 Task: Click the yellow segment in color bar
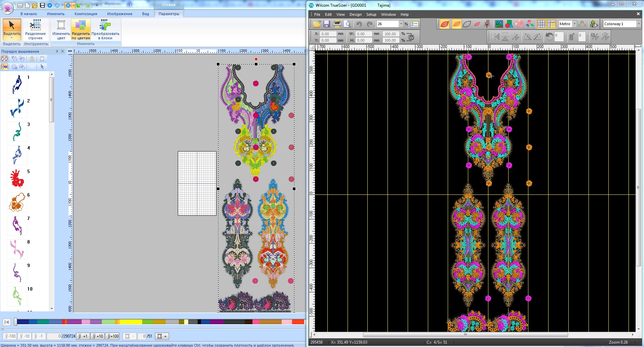click(x=130, y=322)
